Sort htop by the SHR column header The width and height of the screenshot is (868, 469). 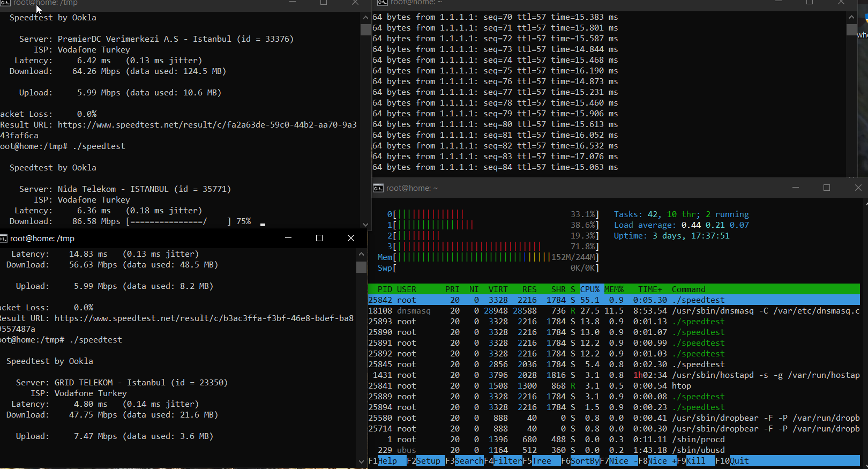click(x=558, y=289)
